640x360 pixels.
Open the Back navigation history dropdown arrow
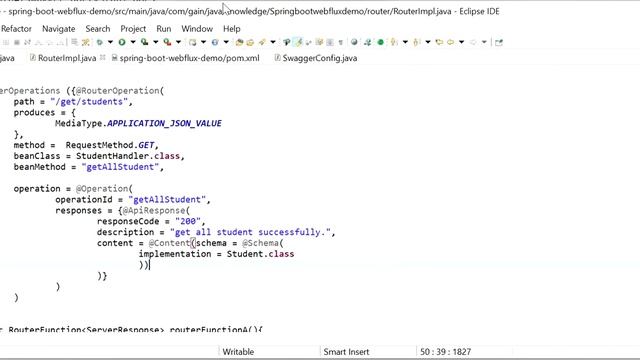click(x=461, y=42)
